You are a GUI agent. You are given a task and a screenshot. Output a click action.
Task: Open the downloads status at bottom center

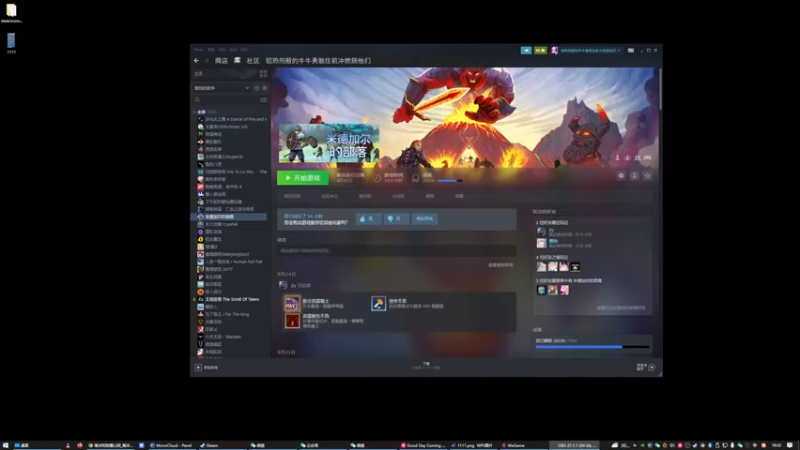[426, 366]
